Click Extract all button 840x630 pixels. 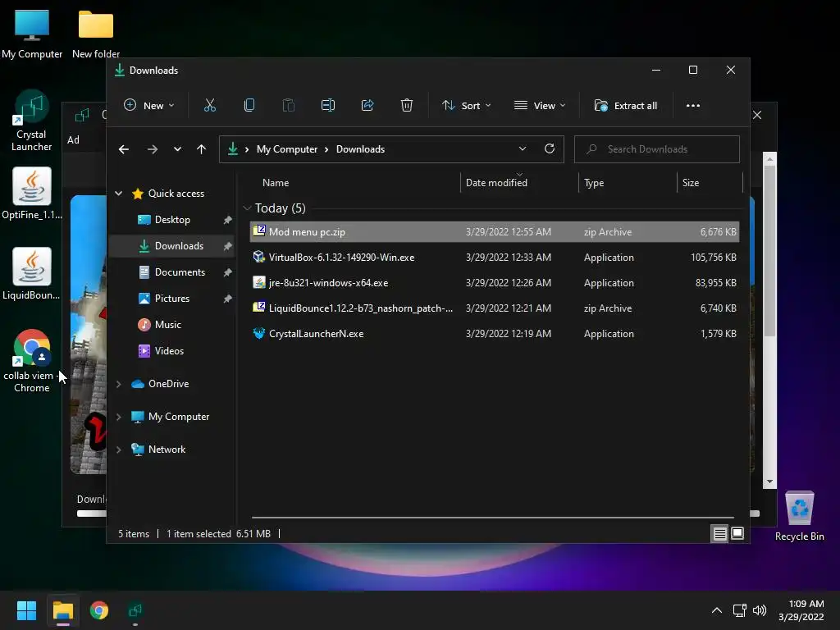coord(626,106)
